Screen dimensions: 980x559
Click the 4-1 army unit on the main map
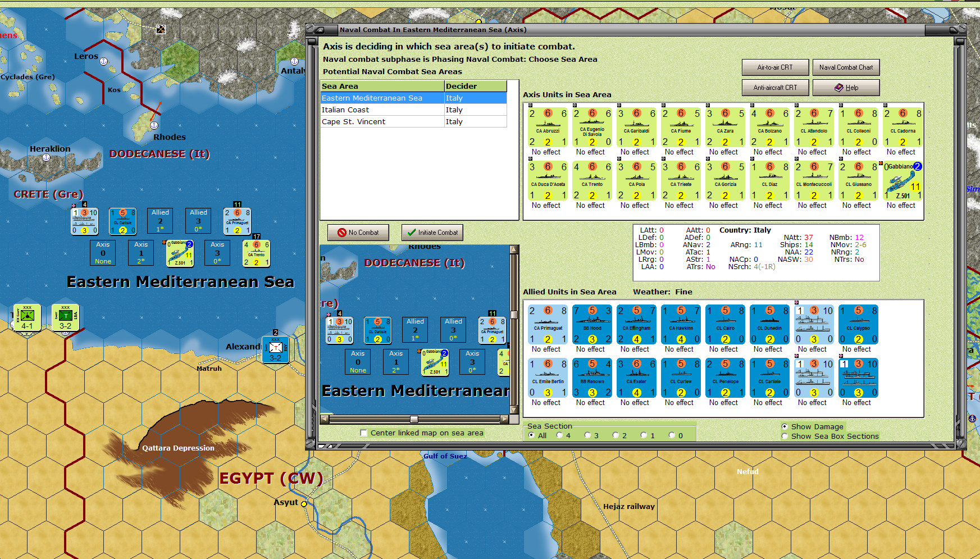pos(27,317)
